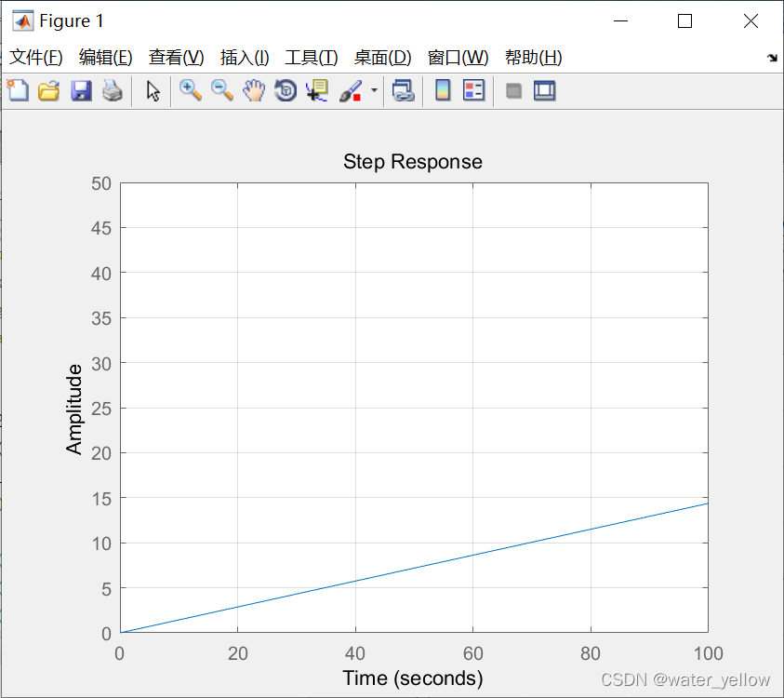Select the Zoom In magnifier tool
The image size is (784, 698).
[x=191, y=91]
